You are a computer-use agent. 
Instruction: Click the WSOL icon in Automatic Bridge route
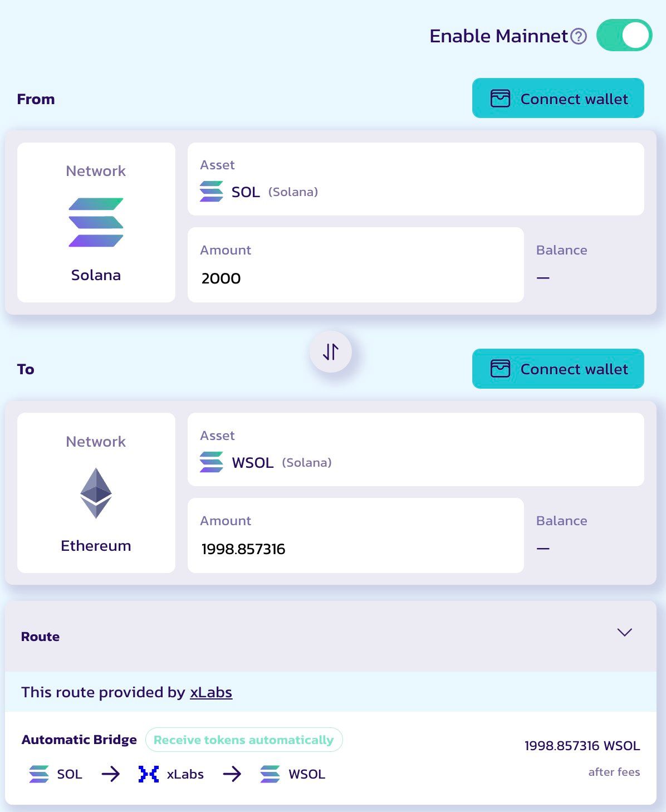(270, 774)
